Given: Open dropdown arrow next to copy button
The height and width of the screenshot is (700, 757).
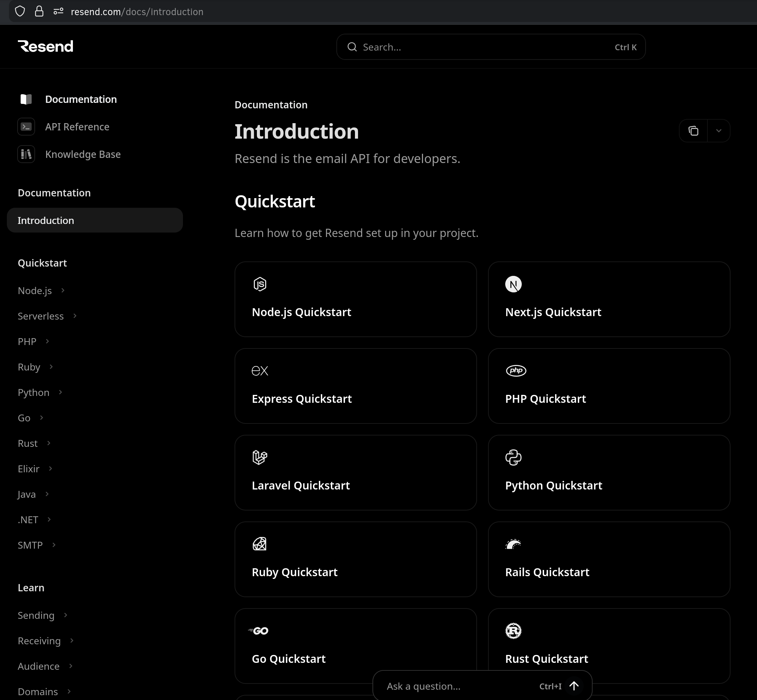Looking at the screenshot, I should click(718, 131).
